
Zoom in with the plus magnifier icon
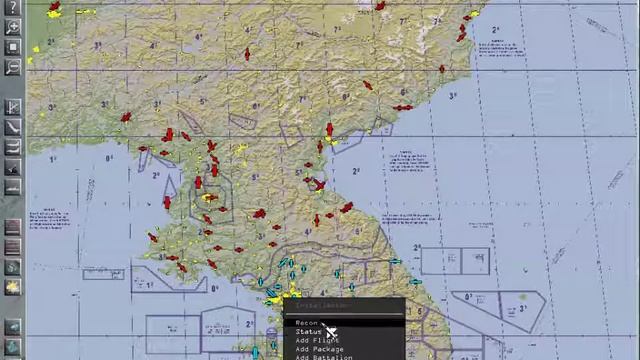click(x=13, y=27)
